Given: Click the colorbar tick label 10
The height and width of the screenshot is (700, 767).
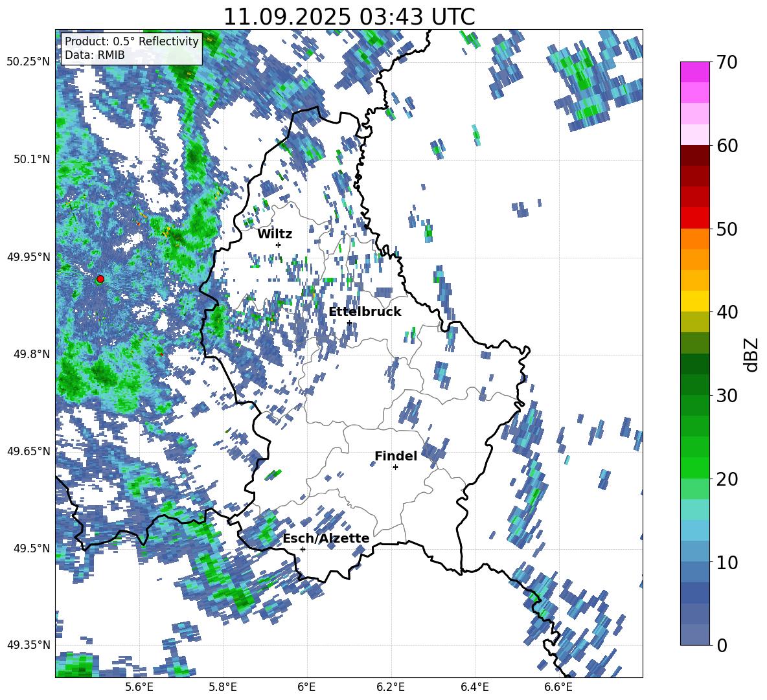Looking at the screenshot, I should coord(727,562).
